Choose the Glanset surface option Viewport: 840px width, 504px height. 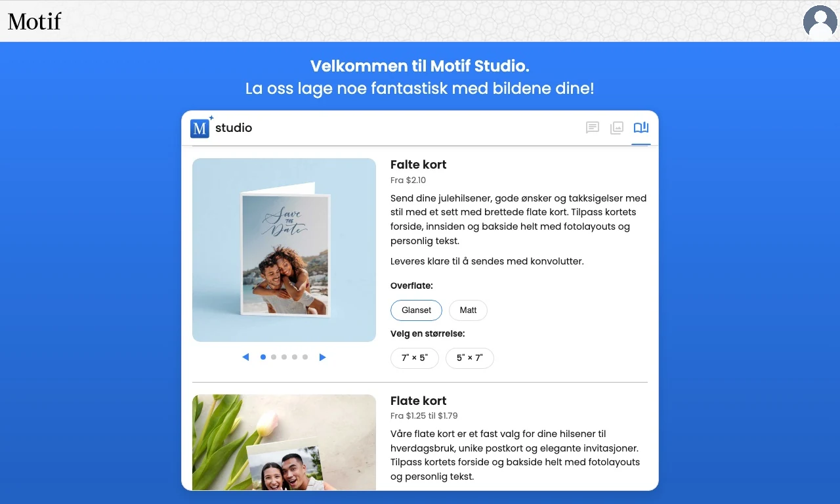pyautogui.click(x=417, y=310)
